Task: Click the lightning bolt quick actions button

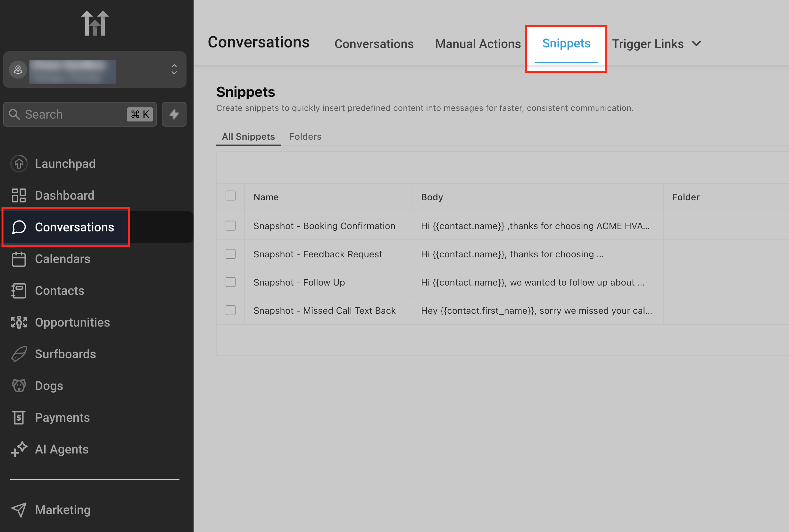Action: [x=174, y=114]
